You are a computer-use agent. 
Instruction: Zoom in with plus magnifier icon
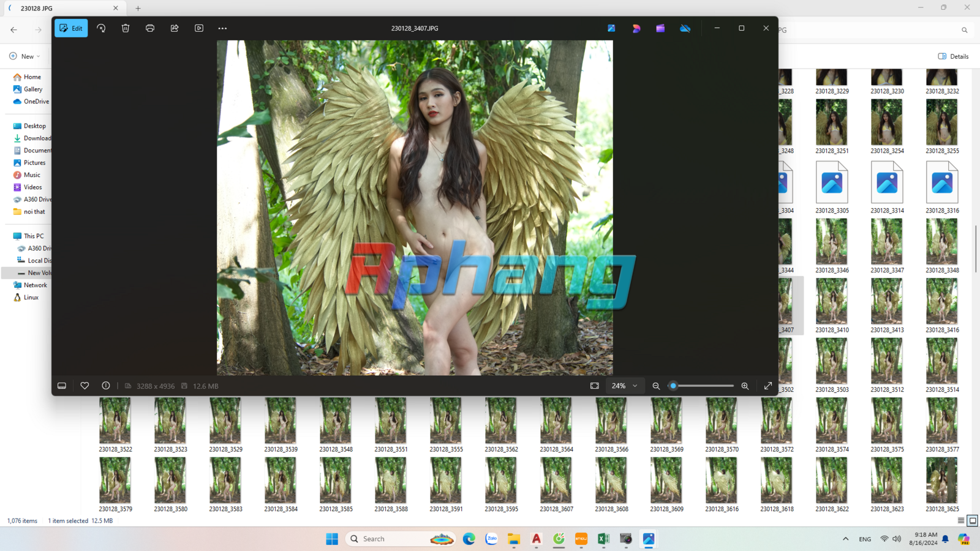745,386
